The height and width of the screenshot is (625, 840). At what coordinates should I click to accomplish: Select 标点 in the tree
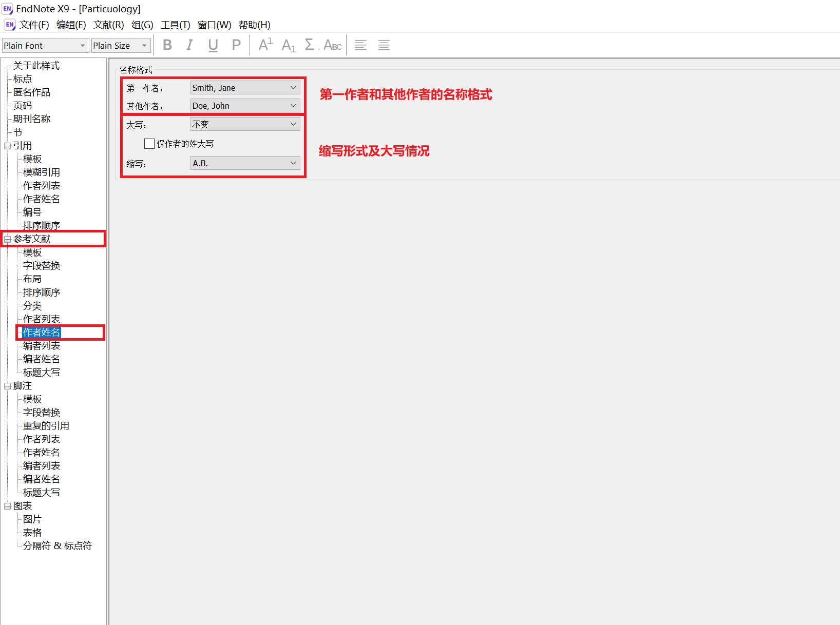tap(23, 79)
